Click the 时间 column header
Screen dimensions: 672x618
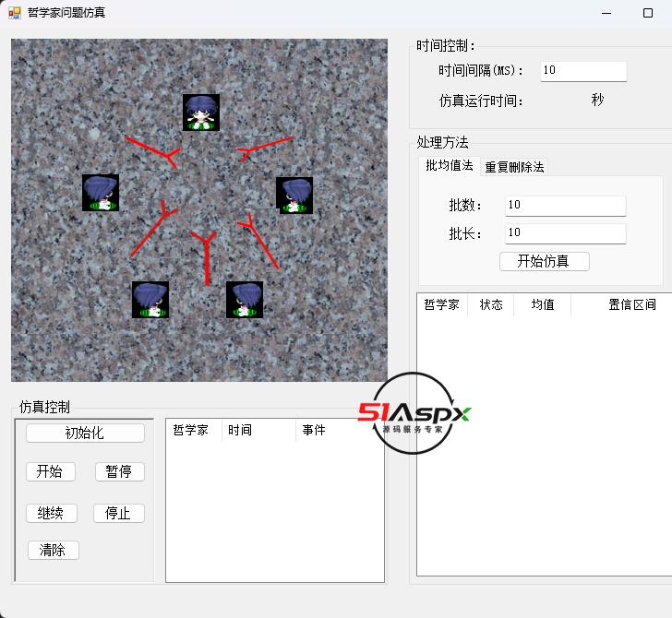coord(258,430)
